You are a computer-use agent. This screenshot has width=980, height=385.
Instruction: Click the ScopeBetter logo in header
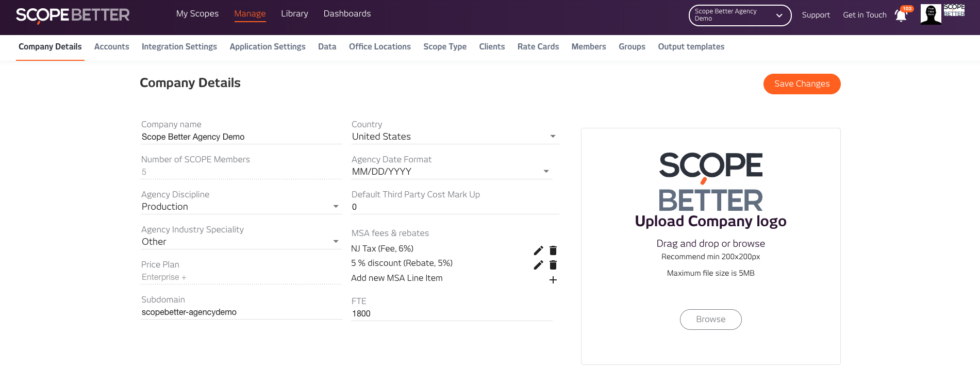pyautogui.click(x=73, y=15)
